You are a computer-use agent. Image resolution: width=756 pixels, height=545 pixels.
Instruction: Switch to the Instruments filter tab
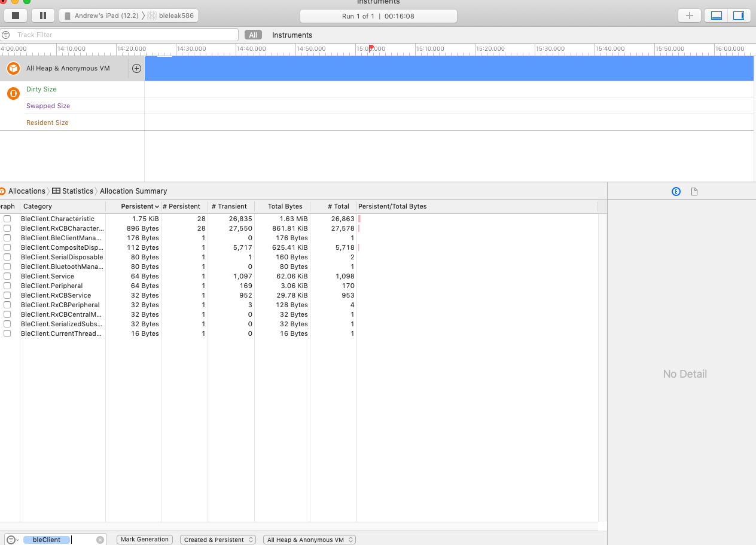point(292,35)
